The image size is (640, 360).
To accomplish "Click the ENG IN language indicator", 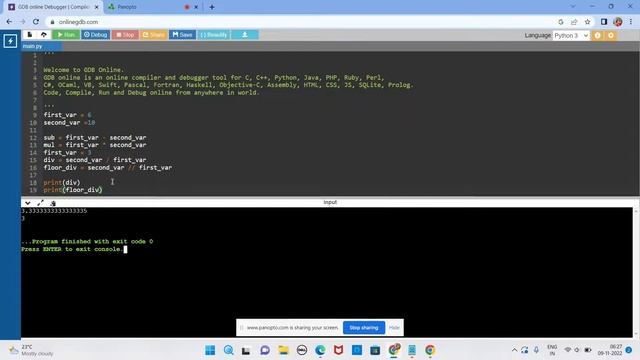I will pyautogui.click(x=552, y=350).
